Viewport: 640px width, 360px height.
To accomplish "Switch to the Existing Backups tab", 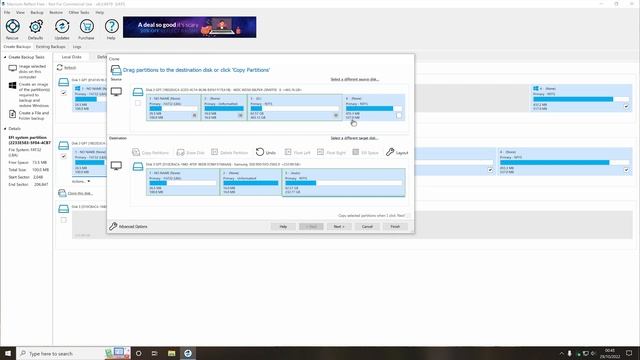I will pos(51,47).
